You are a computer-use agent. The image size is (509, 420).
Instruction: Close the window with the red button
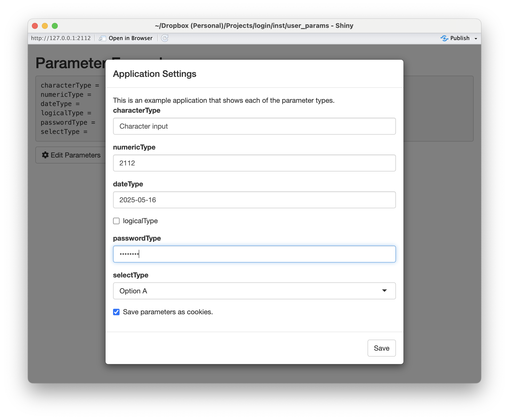[35, 26]
